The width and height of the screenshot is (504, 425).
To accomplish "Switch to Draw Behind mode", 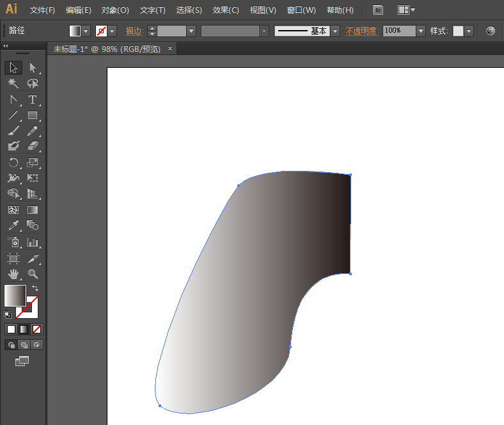I will [x=24, y=345].
